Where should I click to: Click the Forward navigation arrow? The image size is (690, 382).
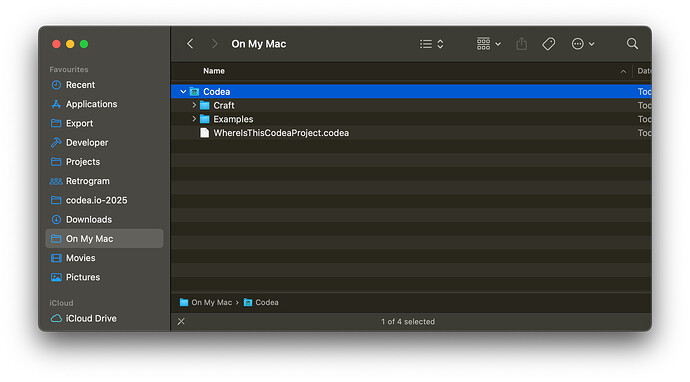point(214,44)
